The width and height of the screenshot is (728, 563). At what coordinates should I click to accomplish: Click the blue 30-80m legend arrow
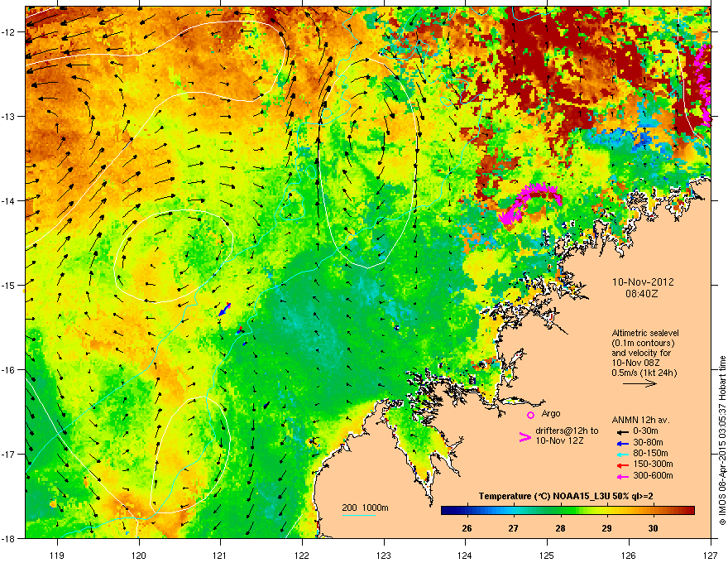coord(623,443)
